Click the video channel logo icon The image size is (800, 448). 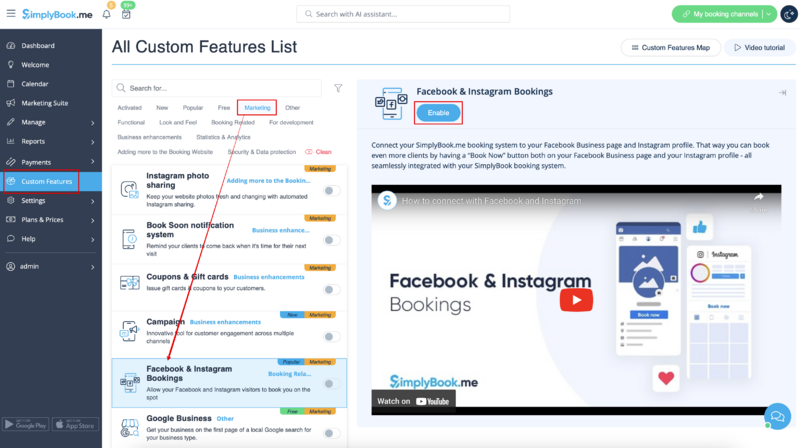click(x=387, y=201)
